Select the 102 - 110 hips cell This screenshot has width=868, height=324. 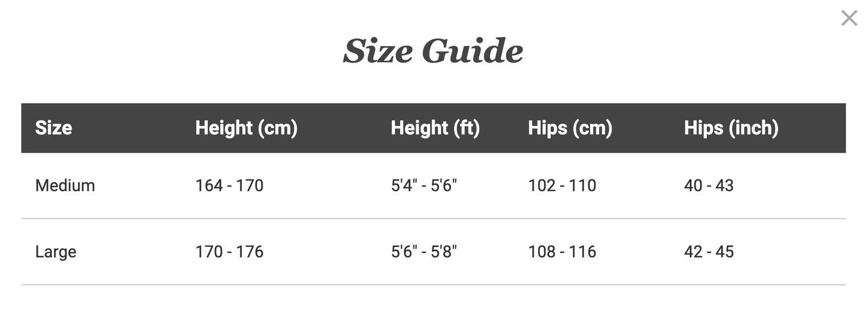point(562,186)
